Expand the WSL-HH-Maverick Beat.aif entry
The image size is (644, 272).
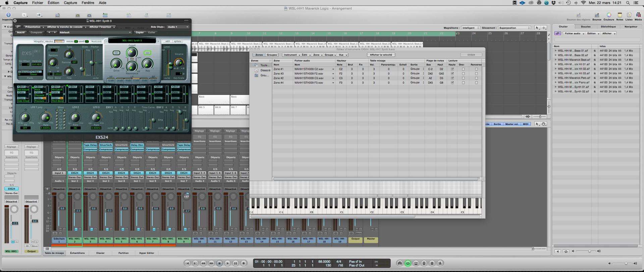pos(555,60)
